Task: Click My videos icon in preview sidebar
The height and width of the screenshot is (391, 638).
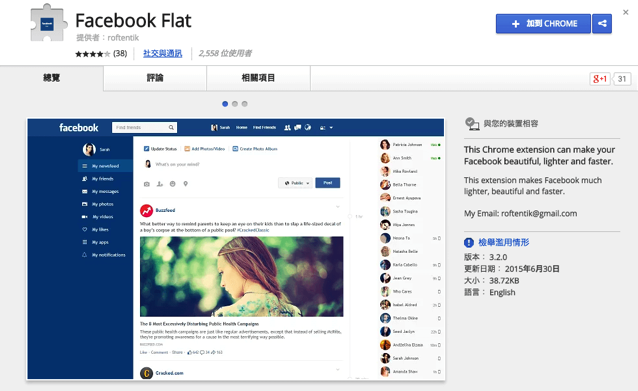Action: click(85, 217)
